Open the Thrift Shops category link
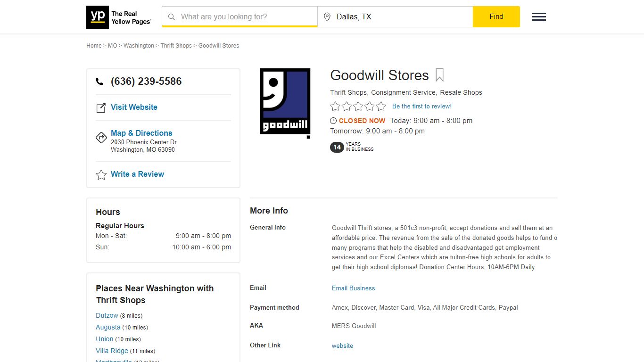644x362 pixels. click(x=348, y=92)
